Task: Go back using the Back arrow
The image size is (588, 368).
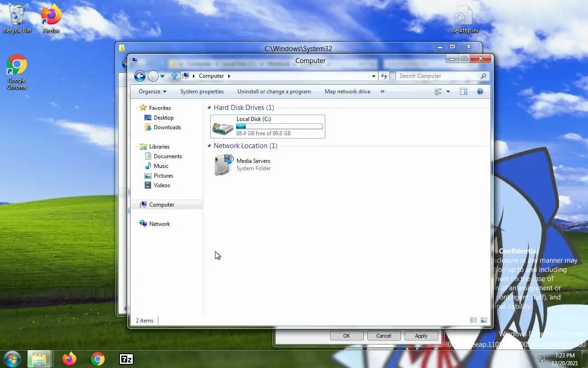Action: [x=140, y=76]
